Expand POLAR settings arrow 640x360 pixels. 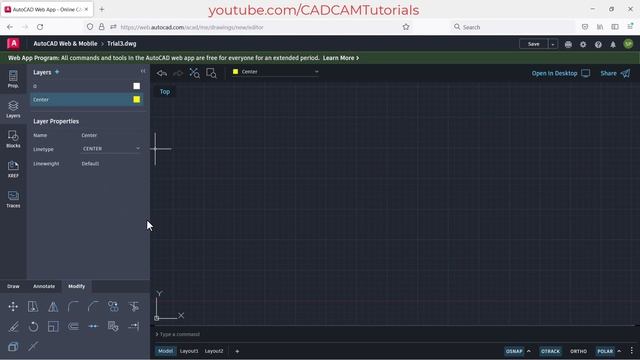point(619,351)
